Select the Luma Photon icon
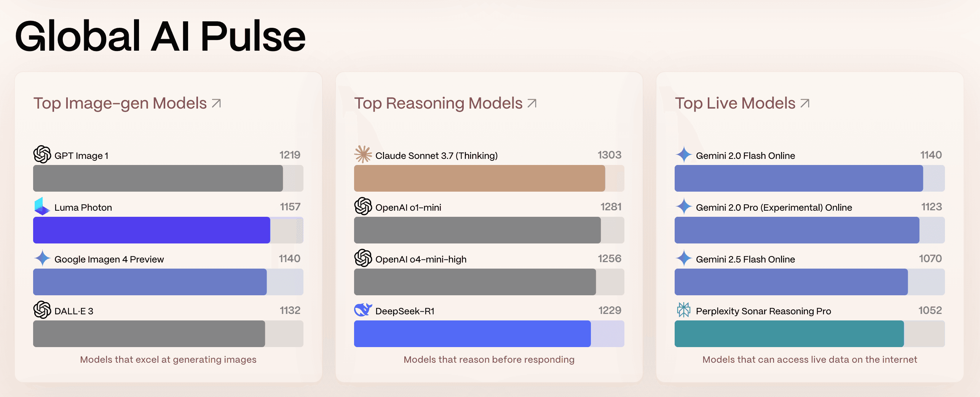The height and width of the screenshot is (397, 980). pos(43,207)
